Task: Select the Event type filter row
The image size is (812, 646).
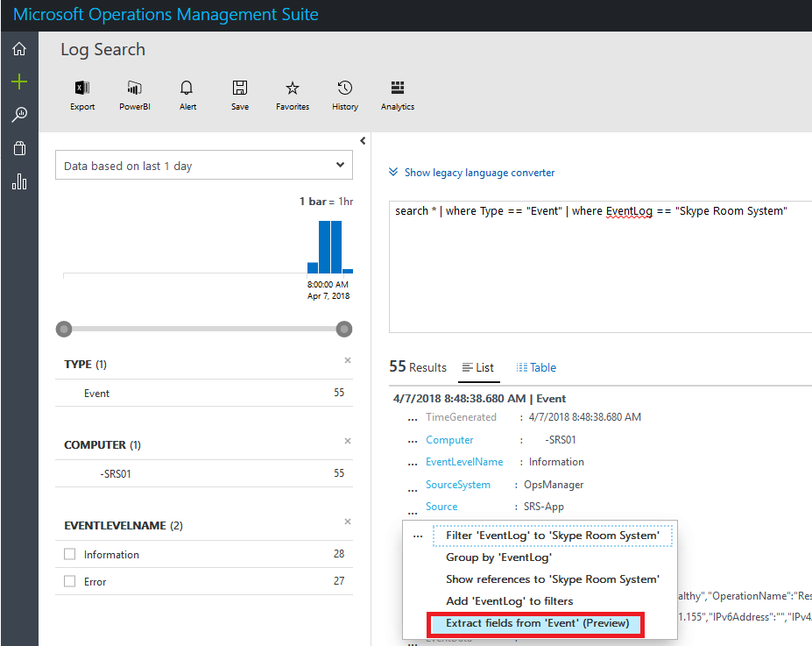Action: point(204,394)
